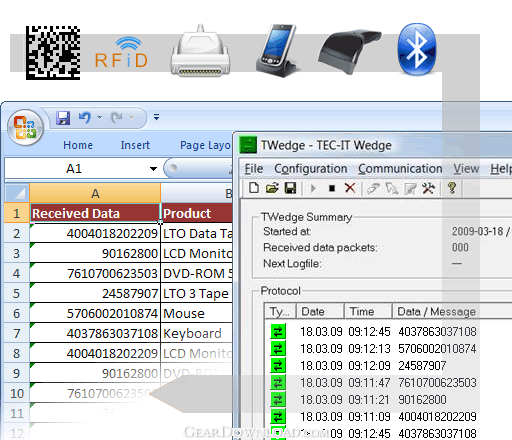Viewport: 512px width, 440px height.
Task: Click the TWedge title bar application icon
Action: (x=248, y=145)
